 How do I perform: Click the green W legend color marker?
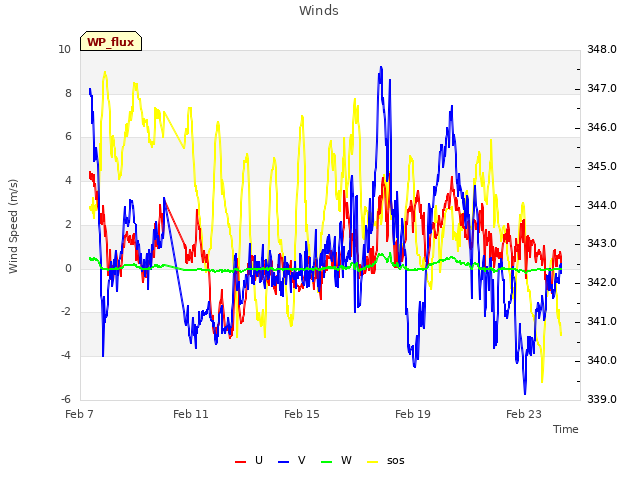[x=327, y=462]
